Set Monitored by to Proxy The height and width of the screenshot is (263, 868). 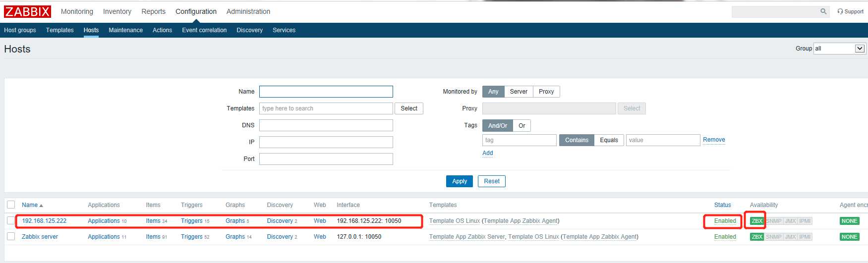546,92
